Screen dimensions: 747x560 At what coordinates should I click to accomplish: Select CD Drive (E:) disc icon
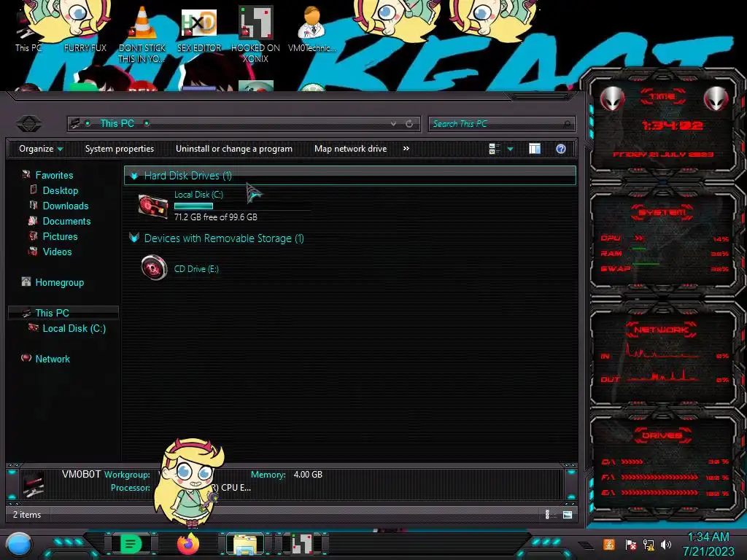click(154, 268)
